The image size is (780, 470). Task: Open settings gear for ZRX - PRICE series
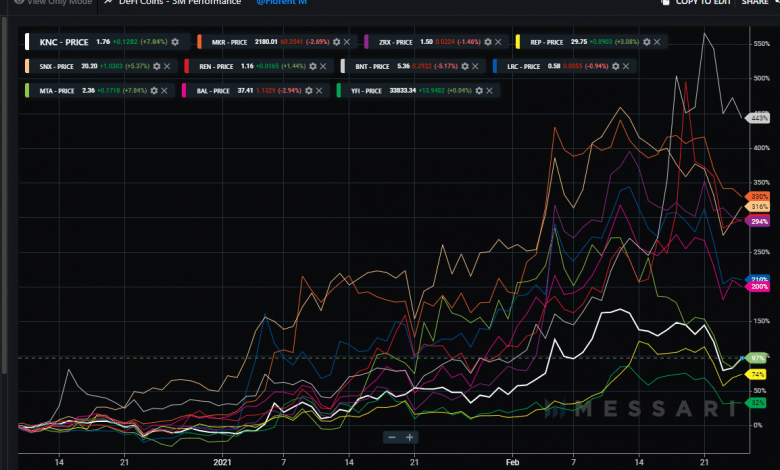coord(488,42)
